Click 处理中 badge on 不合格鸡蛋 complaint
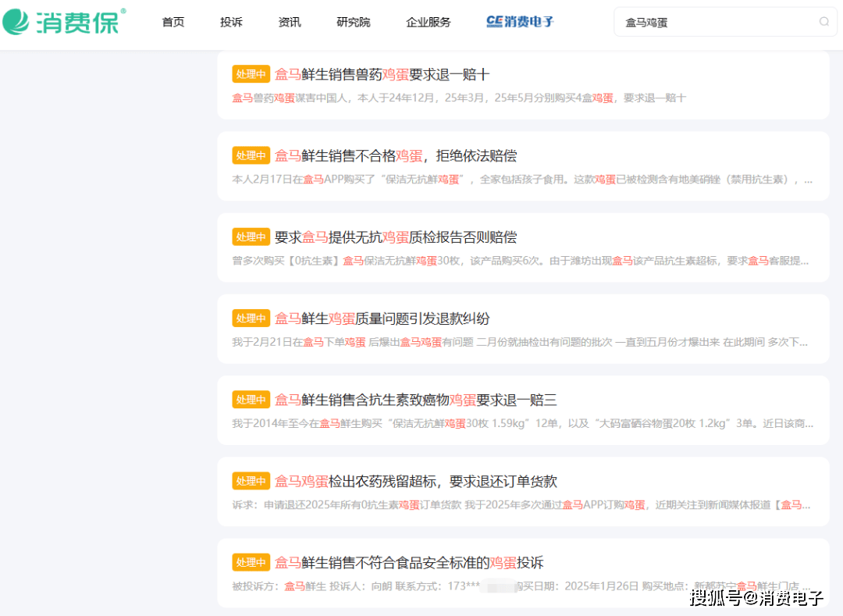The width and height of the screenshot is (843, 616). 251,156
